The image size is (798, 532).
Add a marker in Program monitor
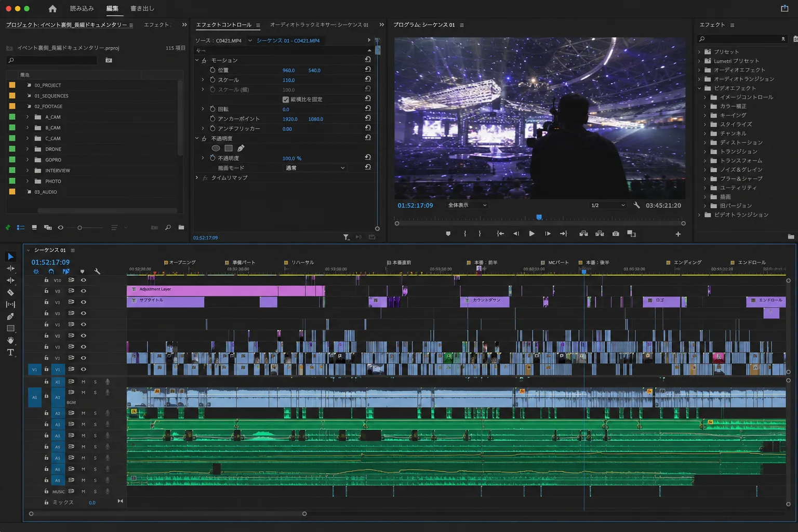[x=448, y=234]
